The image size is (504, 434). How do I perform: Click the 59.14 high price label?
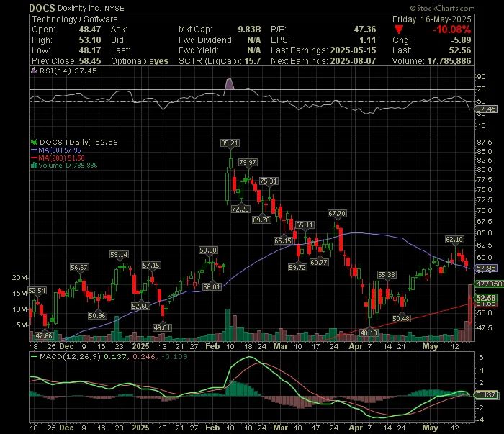pyautogui.click(x=119, y=254)
